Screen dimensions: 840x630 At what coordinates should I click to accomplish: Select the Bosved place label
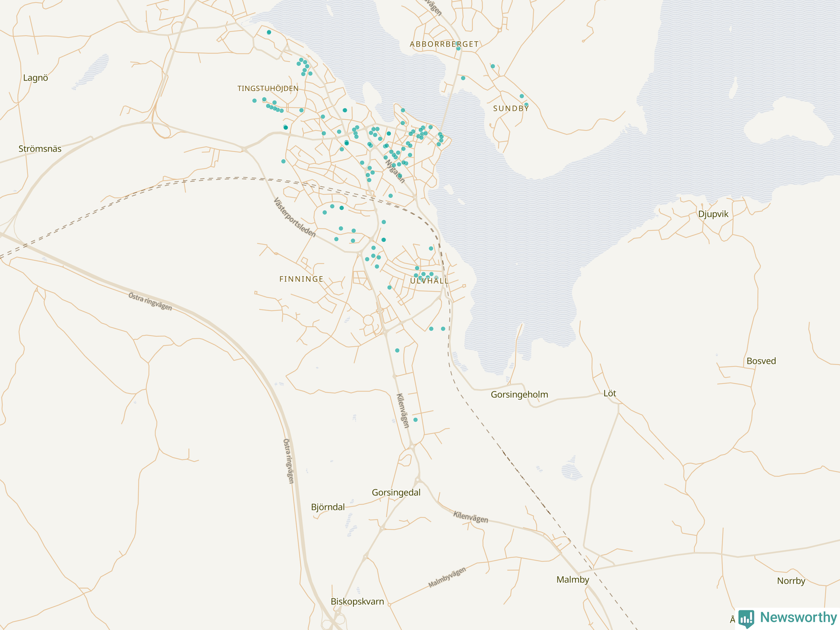click(761, 361)
